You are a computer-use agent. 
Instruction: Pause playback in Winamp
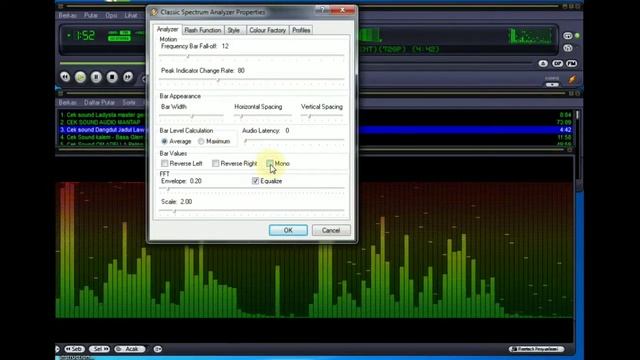(x=96, y=77)
